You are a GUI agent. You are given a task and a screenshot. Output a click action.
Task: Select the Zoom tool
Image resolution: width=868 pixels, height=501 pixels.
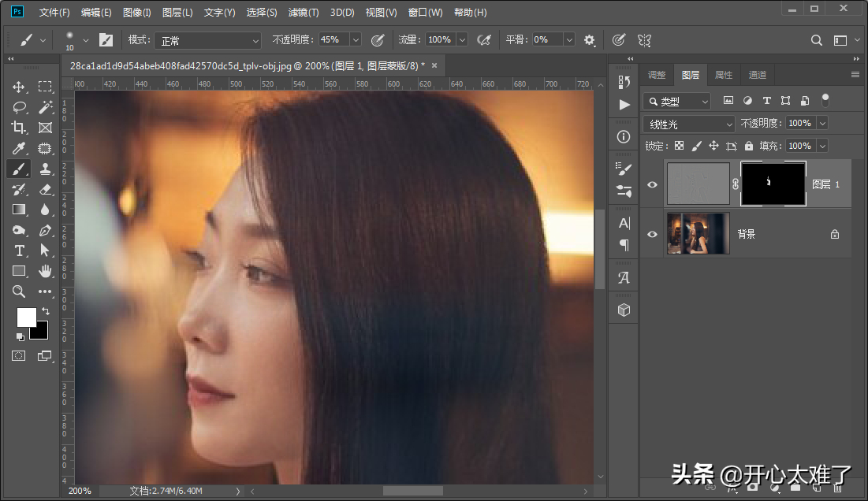19,291
